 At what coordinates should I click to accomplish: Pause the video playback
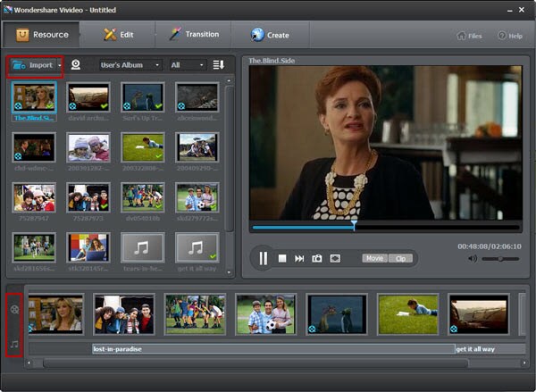pyautogui.click(x=263, y=258)
